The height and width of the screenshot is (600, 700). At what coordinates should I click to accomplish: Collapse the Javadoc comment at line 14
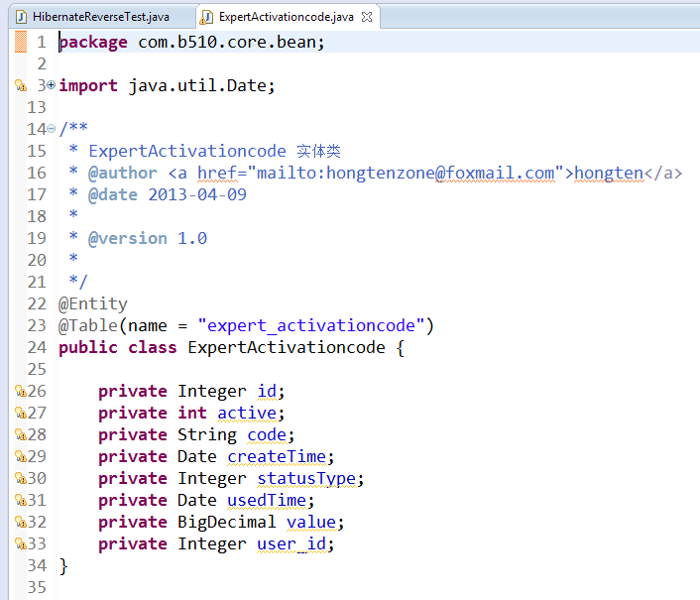[x=52, y=129]
